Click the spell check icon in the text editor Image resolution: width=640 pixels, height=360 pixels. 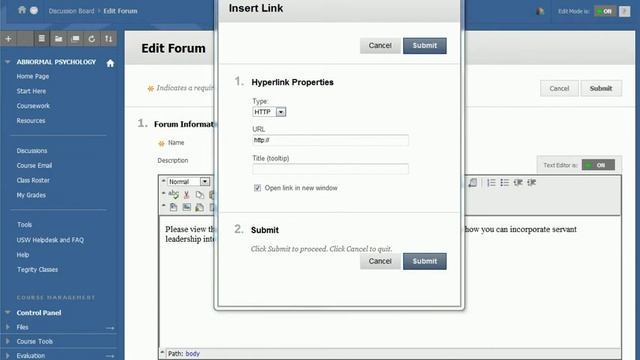[x=173, y=194]
